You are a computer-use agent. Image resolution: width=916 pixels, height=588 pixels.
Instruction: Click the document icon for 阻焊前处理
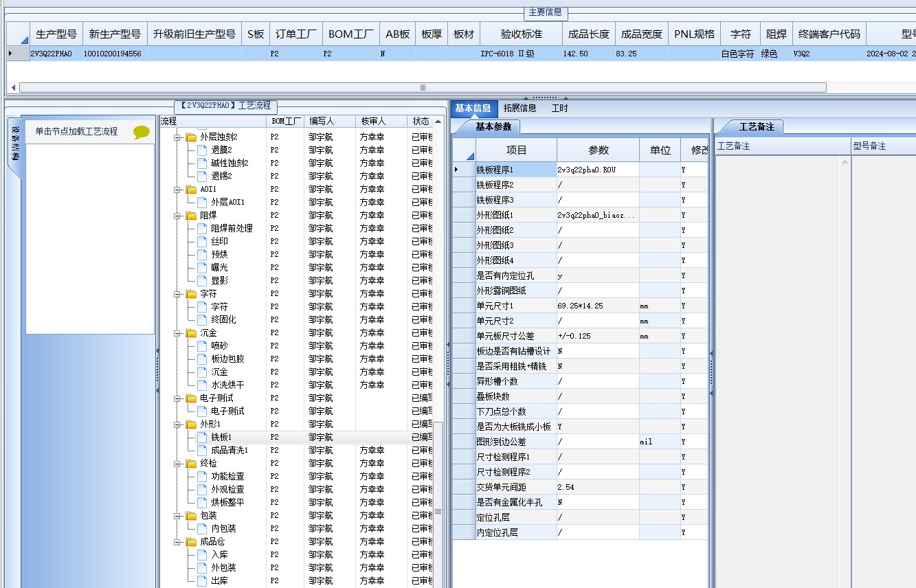(x=202, y=229)
